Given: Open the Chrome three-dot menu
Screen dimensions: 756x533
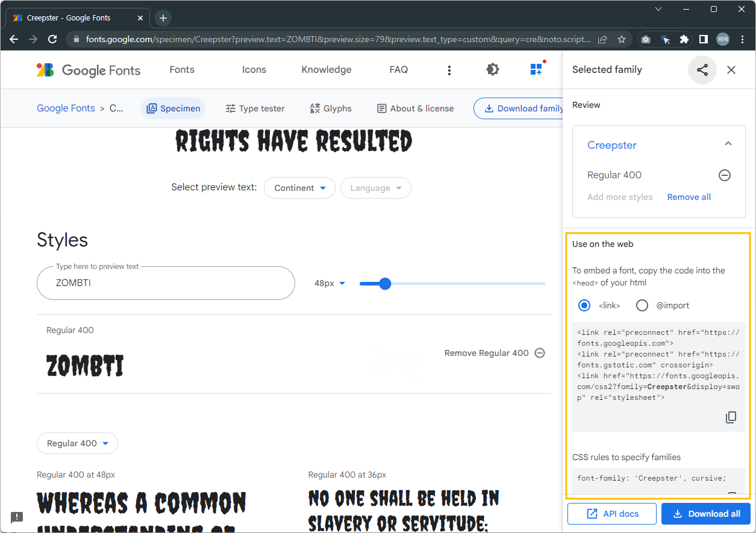Looking at the screenshot, I should 742,39.
